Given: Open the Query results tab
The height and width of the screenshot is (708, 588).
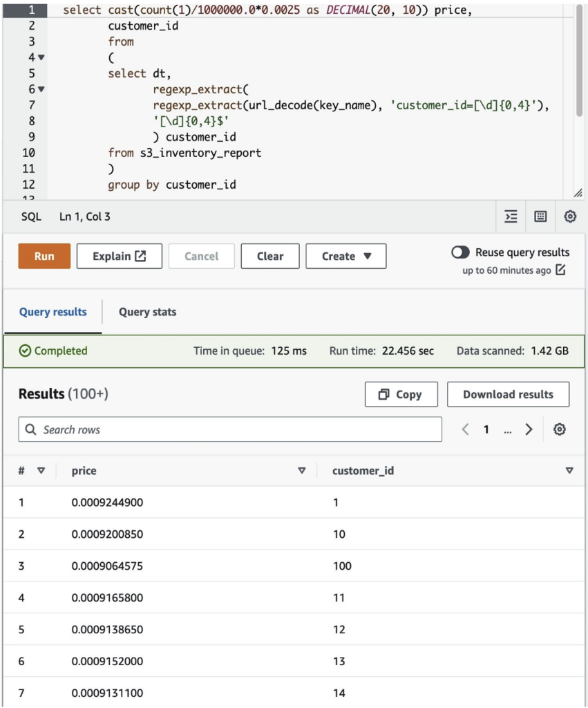Looking at the screenshot, I should pos(53,312).
